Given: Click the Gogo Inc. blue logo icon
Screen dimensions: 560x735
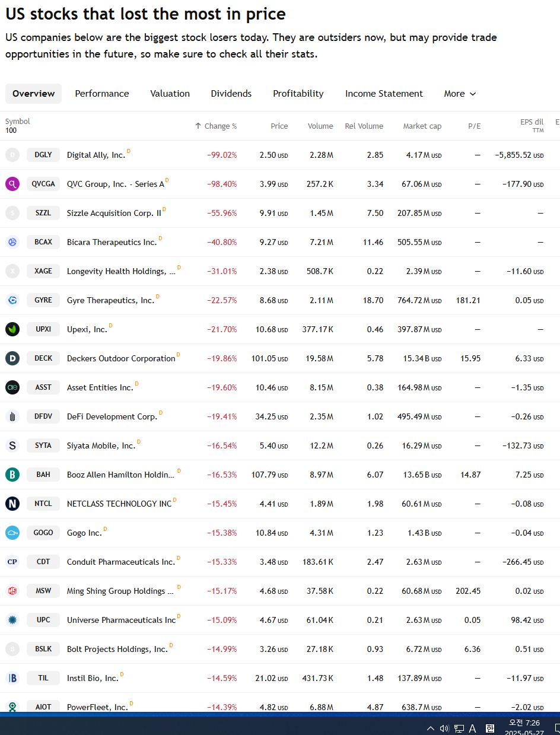Looking at the screenshot, I should click(12, 533).
